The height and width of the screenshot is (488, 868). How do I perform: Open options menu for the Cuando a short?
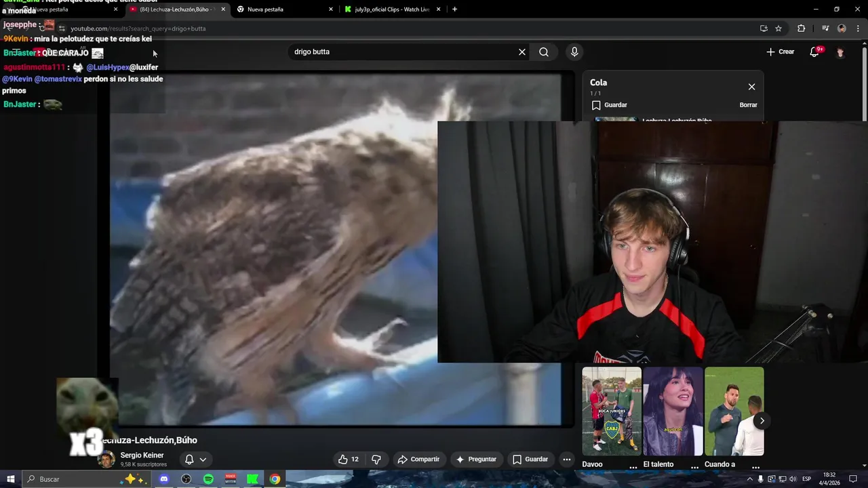[x=755, y=467]
